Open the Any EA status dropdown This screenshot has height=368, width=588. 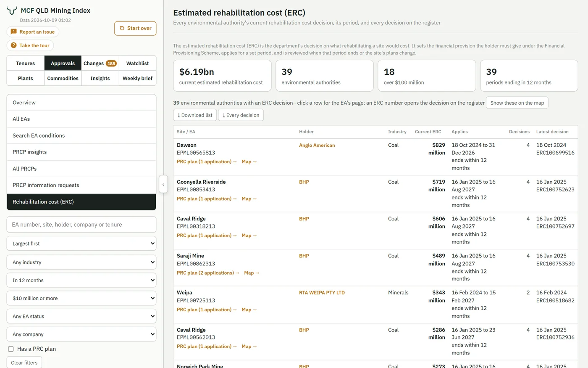(81, 316)
